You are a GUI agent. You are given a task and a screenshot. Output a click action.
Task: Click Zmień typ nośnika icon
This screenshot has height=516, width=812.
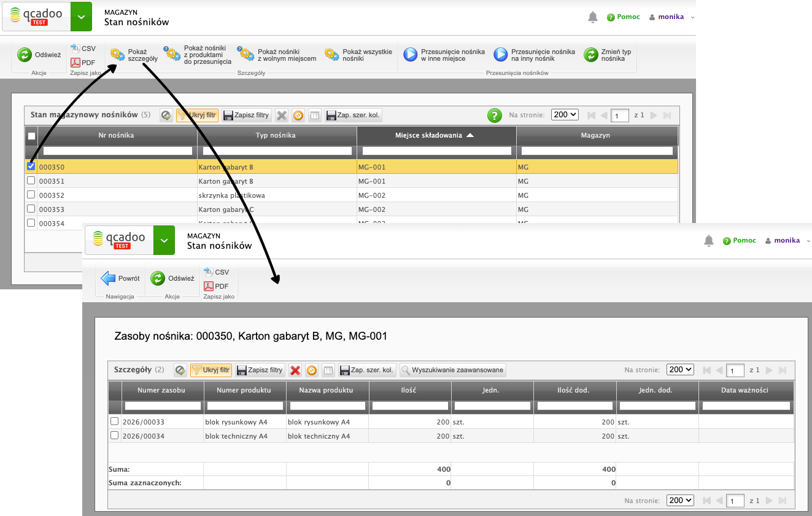coord(590,55)
